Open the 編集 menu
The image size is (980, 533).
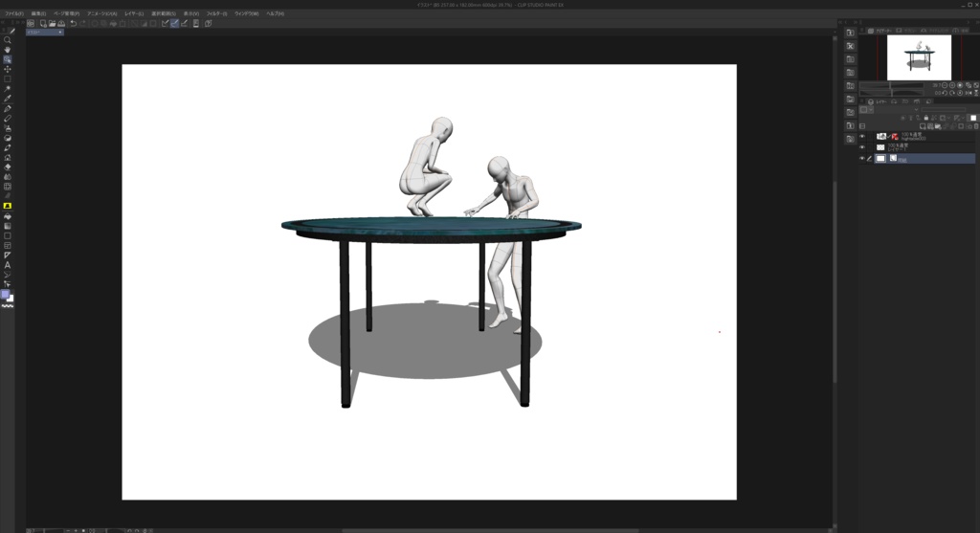[x=38, y=13]
